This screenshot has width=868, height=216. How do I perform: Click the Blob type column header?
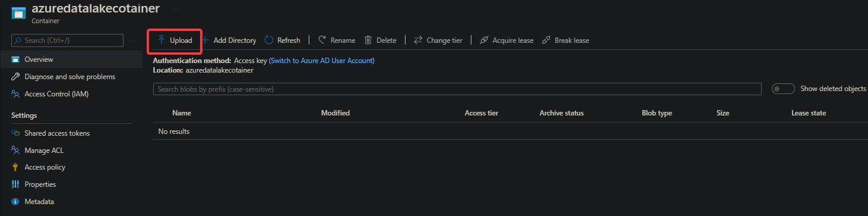click(657, 113)
